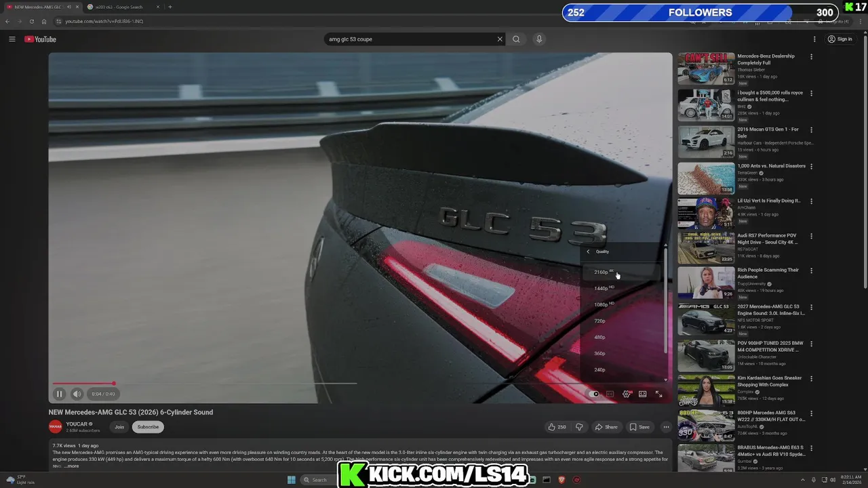Viewport: 868px width, 488px height.
Task: Click the Share button
Action: [606, 427]
